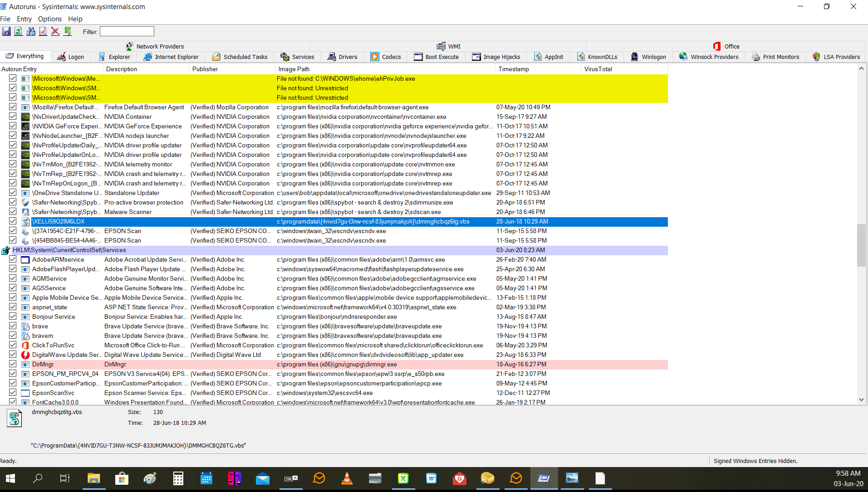This screenshot has height=492, width=868.
Task: Open taskbar Search
Action: pyautogui.click(x=38, y=478)
